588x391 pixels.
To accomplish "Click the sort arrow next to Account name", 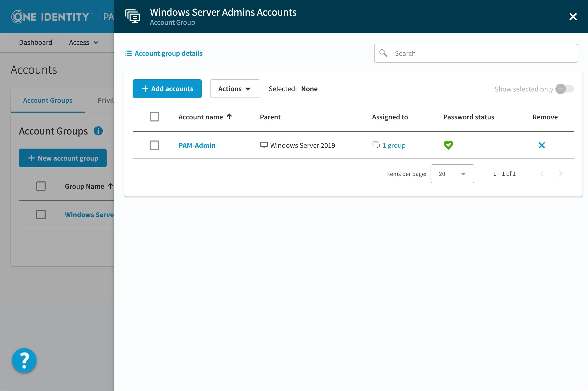I will (229, 117).
